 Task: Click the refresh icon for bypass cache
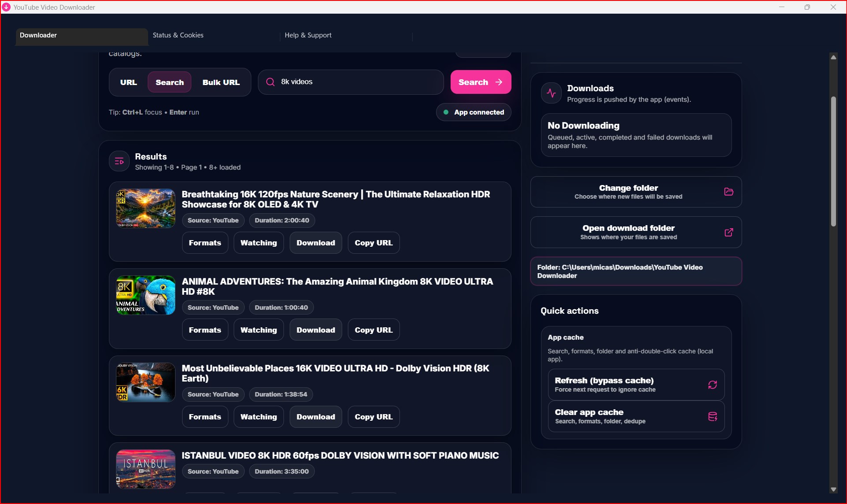[x=712, y=385]
